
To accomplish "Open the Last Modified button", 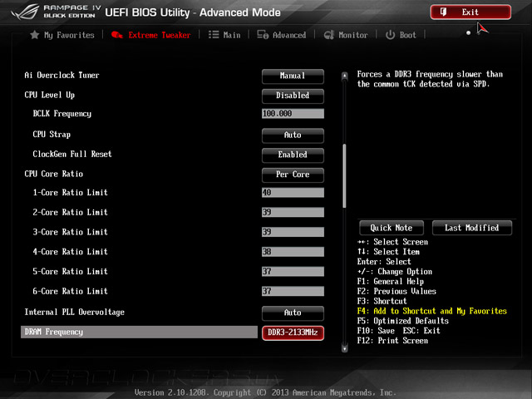I will (472, 228).
